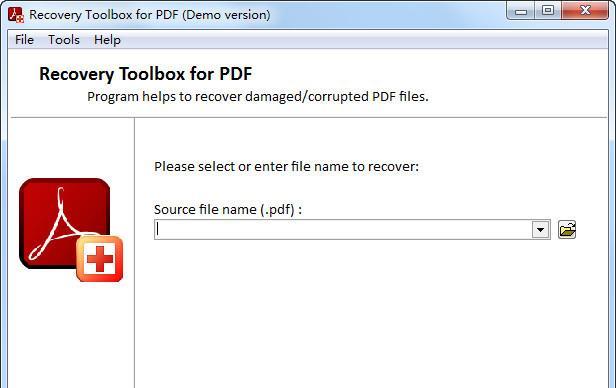Click into the Source file name field

point(343,230)
